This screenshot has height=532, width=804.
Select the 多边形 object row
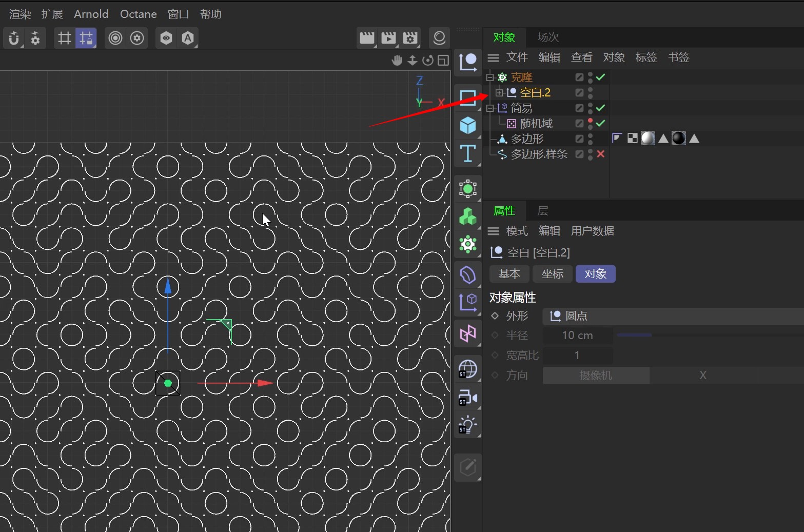coord(527,139)
